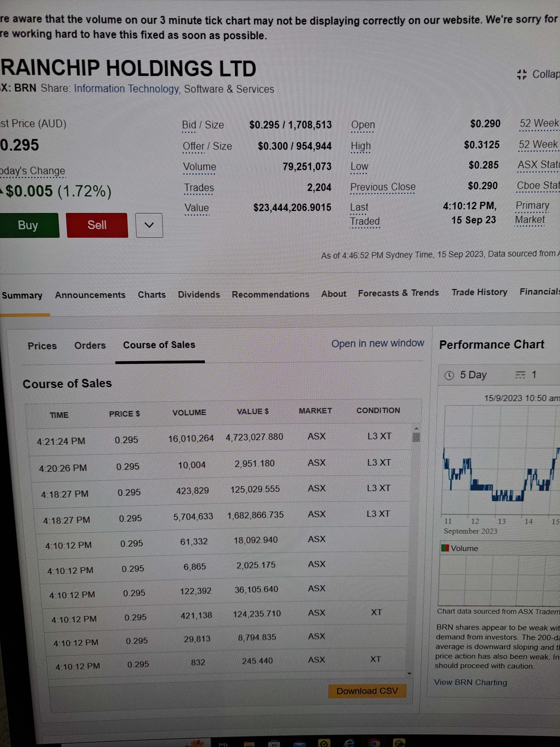Click the Course of Sales scrollbar down arrow
This screenshot has height=747, width=560.
410,674
